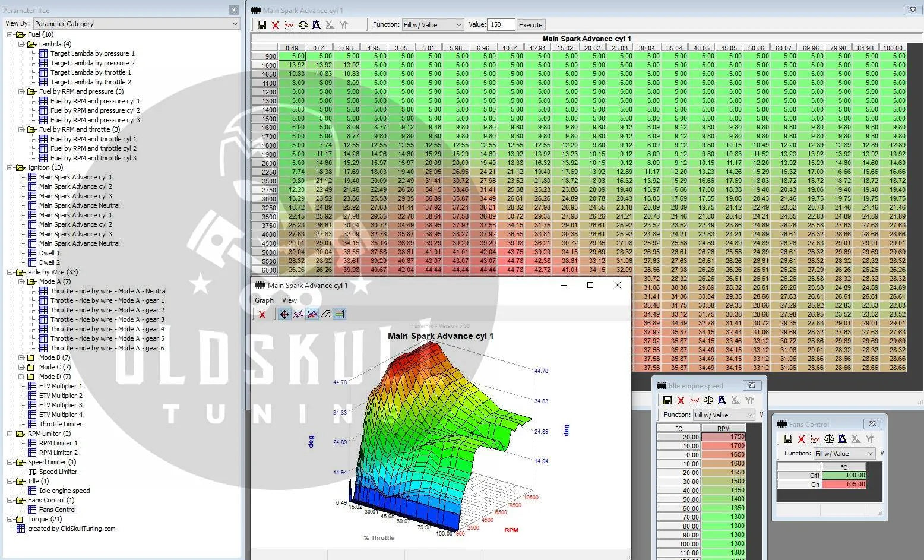Click the scales compare icon in Main Spark Advance toolbar
The width and height of the screenshot is (924, 560).
(x=303, y=25)
